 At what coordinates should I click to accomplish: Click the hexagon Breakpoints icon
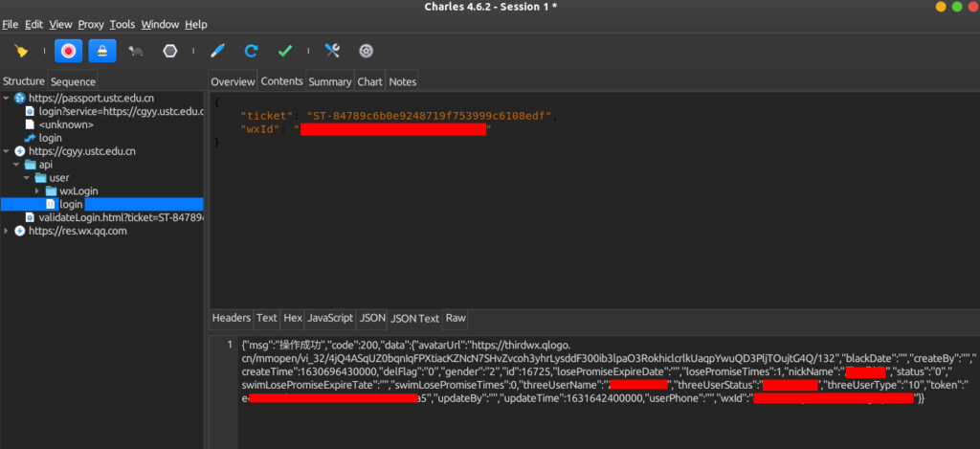[x=170, y=51]
